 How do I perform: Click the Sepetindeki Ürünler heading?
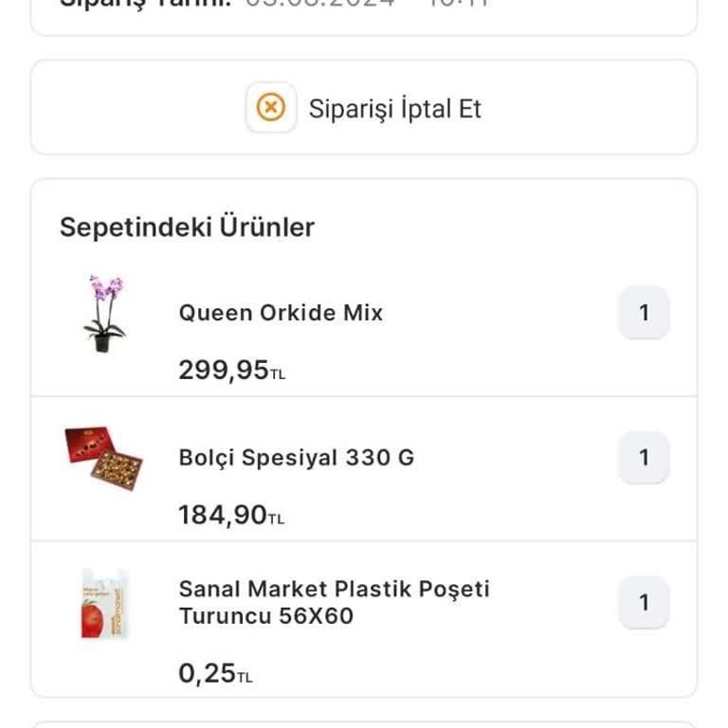(x=187, y=227)
